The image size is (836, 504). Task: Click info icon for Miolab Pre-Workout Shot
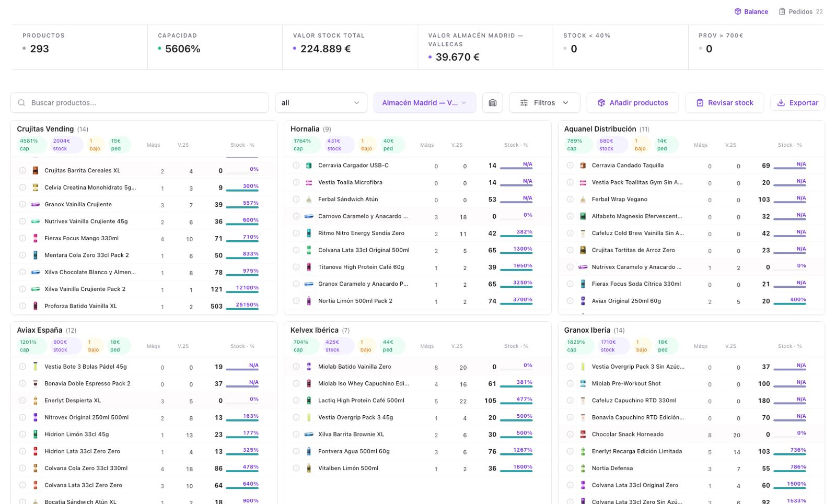coord(570,384)
